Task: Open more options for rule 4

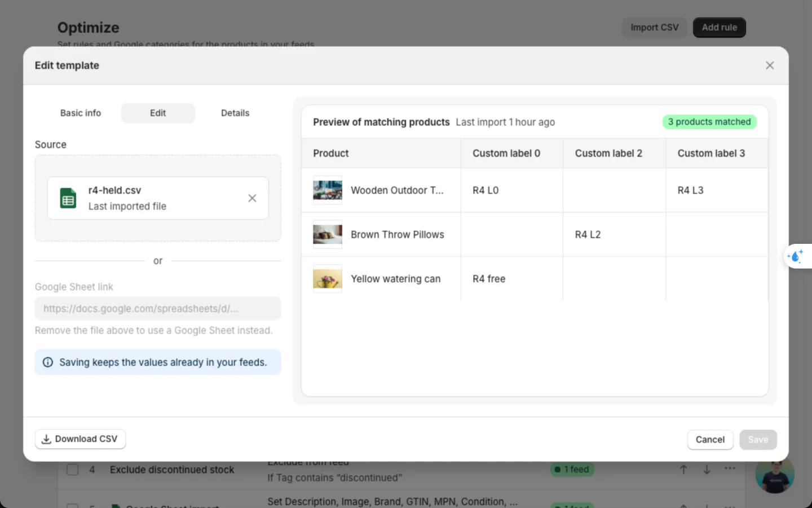Action: pyautogui.click(x=730, y=468)
